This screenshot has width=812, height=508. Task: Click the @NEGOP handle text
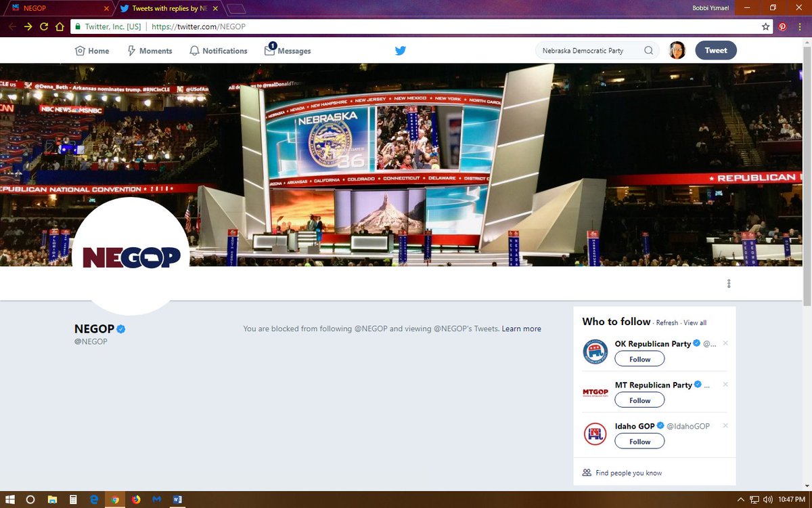click(x=91, y=341)
